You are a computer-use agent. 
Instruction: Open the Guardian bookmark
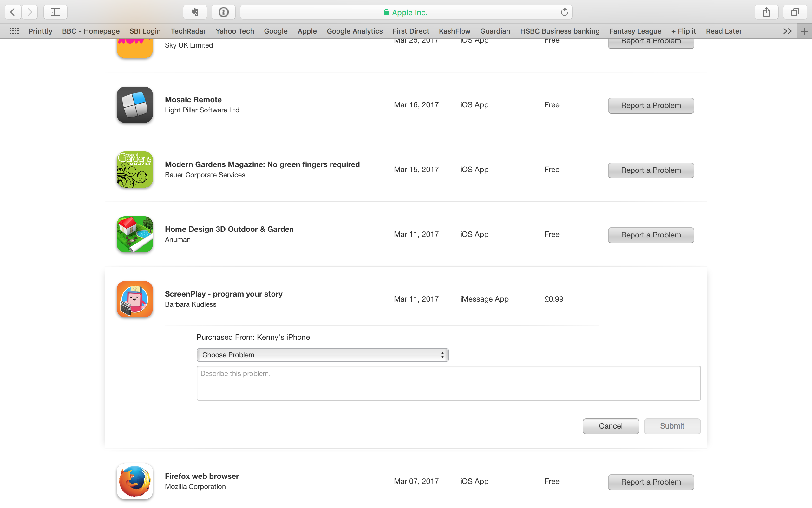[495, 31]
